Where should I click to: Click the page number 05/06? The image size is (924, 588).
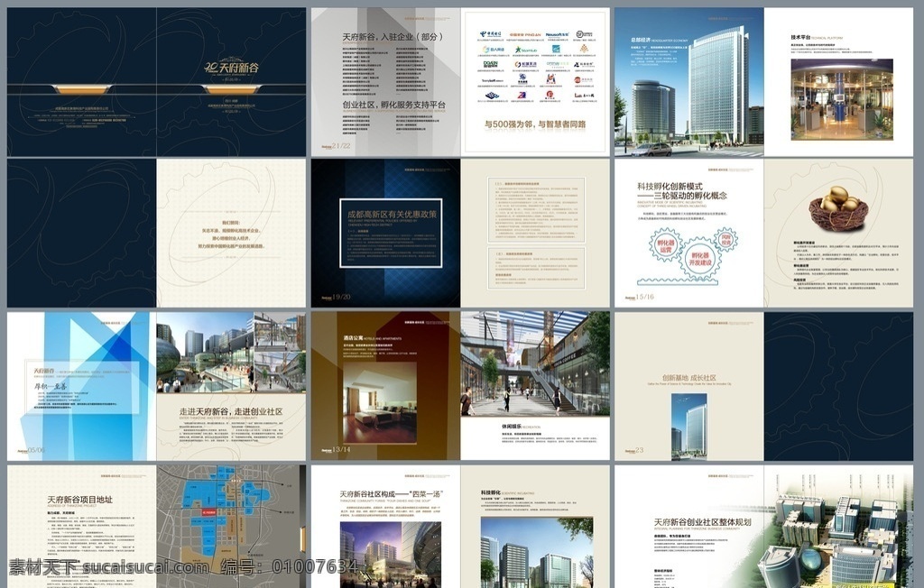[x=36, y=450]
